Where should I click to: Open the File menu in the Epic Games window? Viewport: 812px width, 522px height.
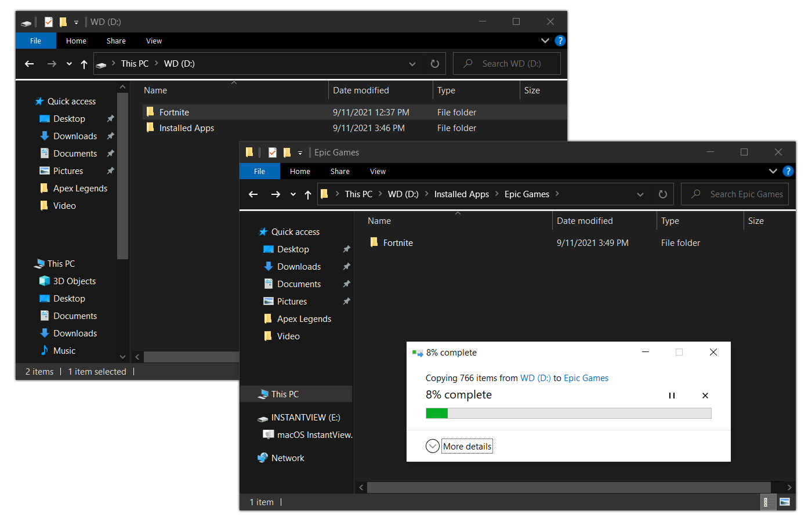point(259,171)
